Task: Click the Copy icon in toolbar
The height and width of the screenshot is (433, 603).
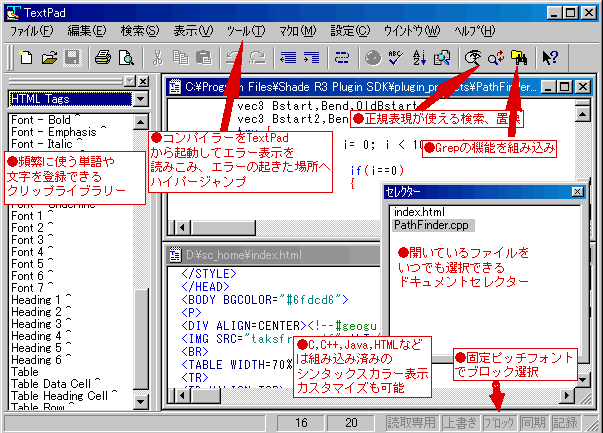Action: click(180, 58)
